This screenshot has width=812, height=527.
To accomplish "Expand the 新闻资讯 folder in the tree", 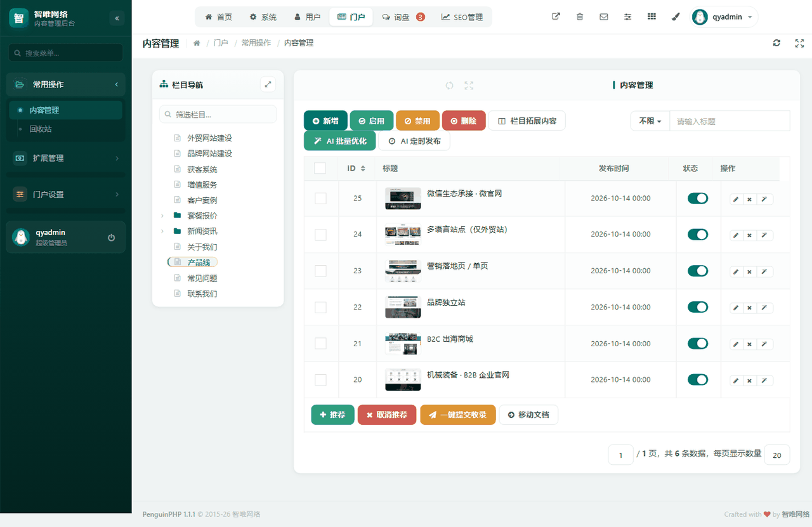I will [x=162, y=231].
